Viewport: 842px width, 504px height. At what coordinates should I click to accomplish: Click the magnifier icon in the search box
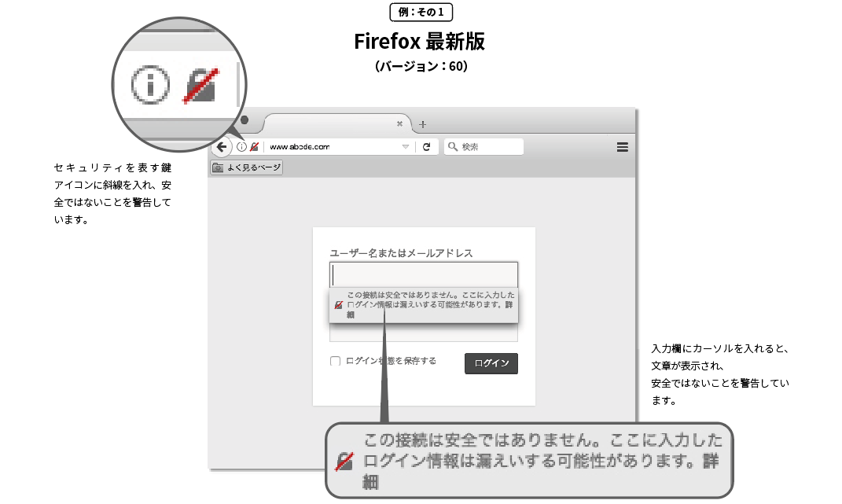(x=453, y=147)
